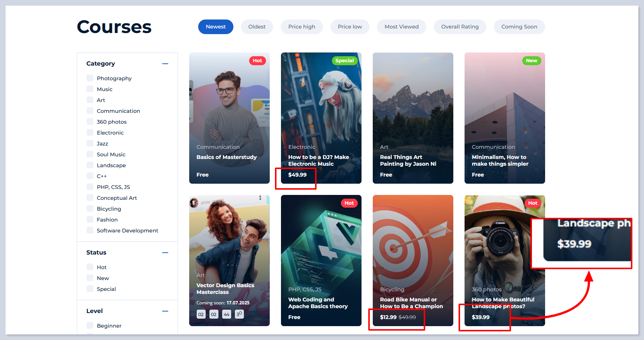Click the Hot badge on Web Coding course
Viewport: 644px width, 340px height.
point(349,203)
